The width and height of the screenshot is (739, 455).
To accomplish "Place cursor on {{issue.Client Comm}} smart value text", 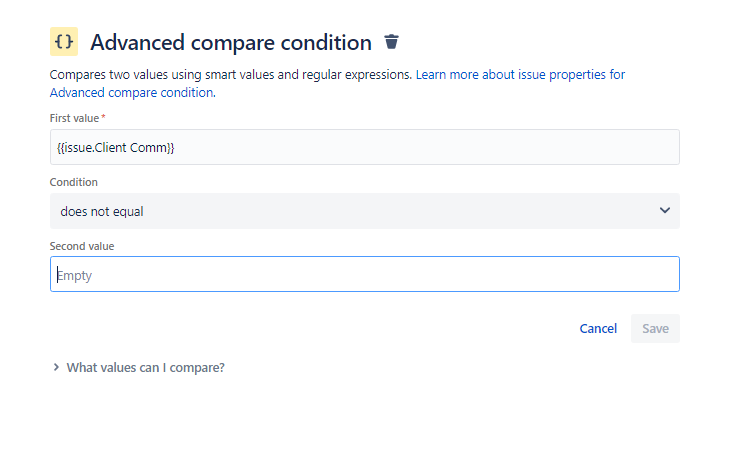I will pos(115,148).
